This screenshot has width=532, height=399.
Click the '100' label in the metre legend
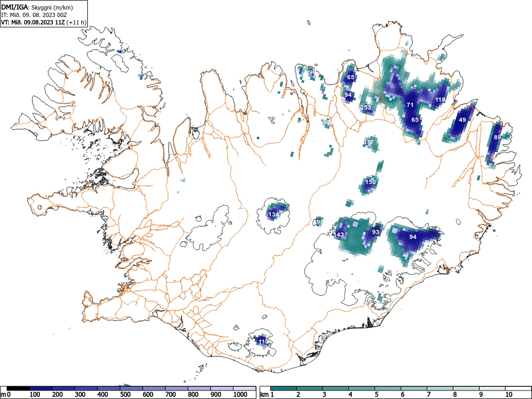(x=35, y=395)
